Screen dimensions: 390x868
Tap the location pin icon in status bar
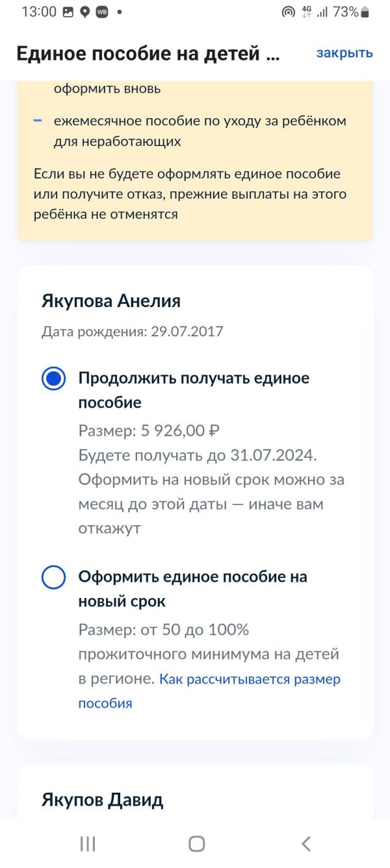point(84,12)
